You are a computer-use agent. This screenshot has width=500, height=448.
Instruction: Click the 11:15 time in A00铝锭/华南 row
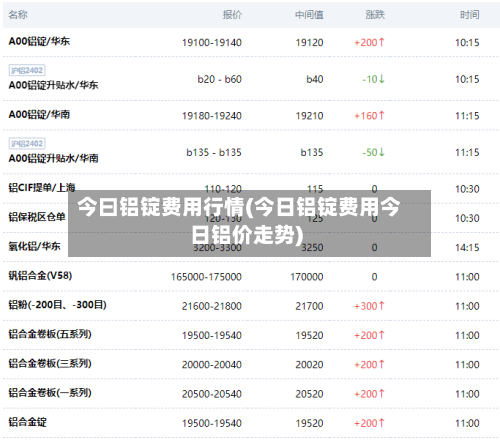coord(467,116)
